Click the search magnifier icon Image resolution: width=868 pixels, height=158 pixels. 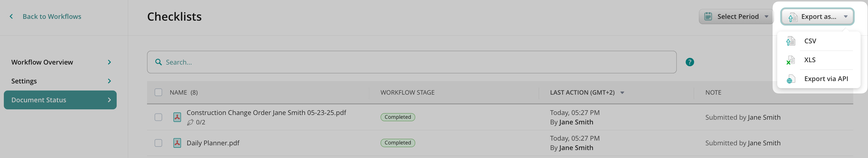click(158, 62)
